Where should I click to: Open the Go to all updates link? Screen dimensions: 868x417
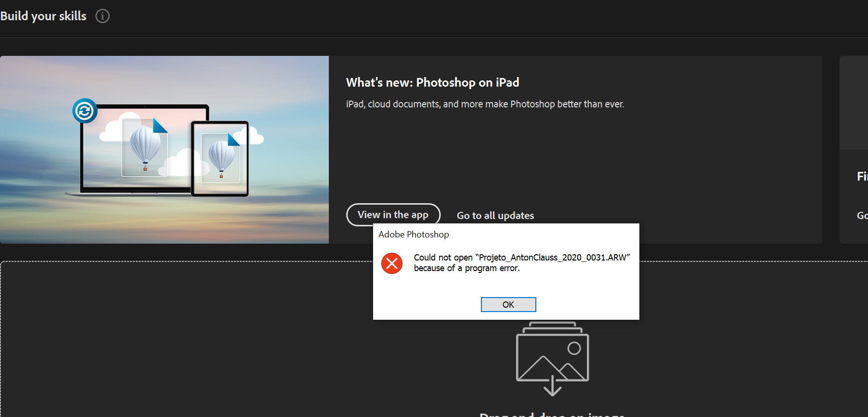pyautogui.click(x=495, y=216)
